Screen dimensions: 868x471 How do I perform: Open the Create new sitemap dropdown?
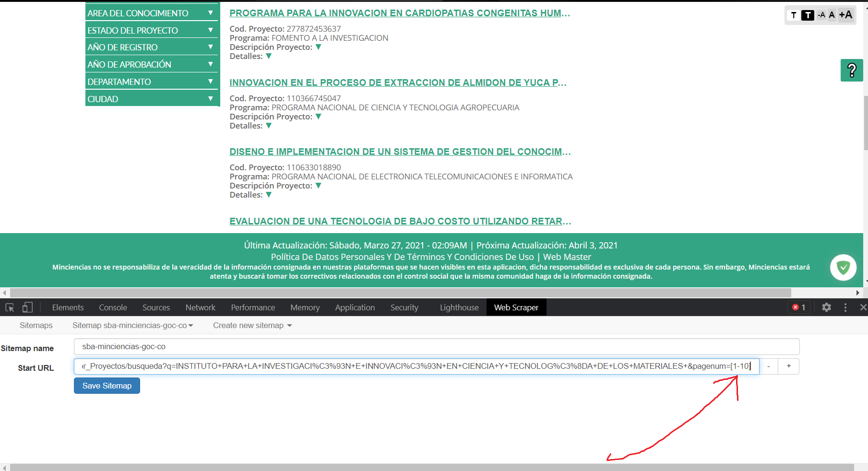click(252, 325)
